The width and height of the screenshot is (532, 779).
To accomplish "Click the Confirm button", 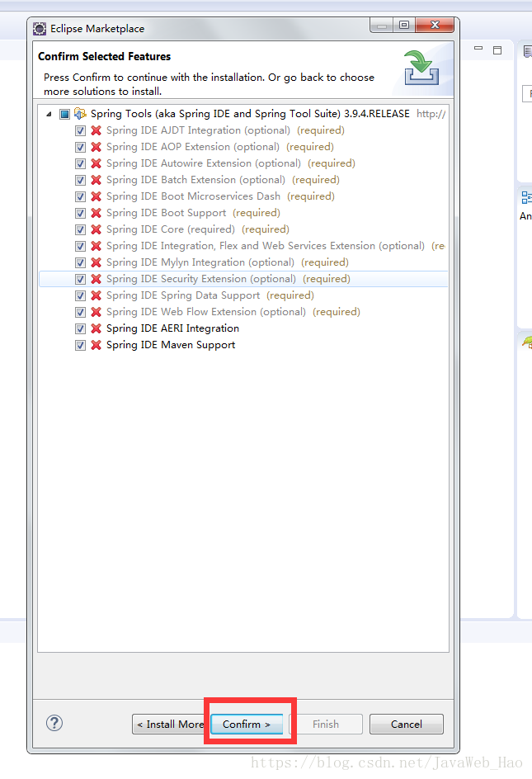I will point(247,724).
